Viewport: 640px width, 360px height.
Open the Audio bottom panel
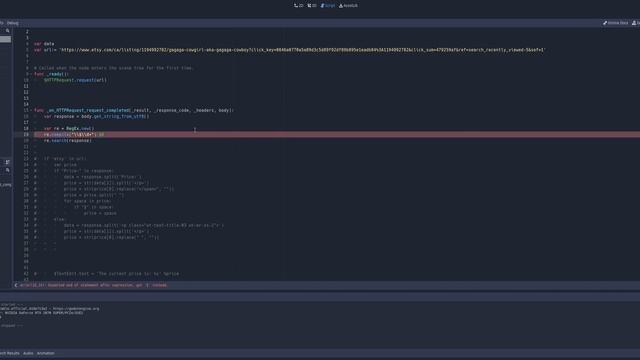coord(28,353)
